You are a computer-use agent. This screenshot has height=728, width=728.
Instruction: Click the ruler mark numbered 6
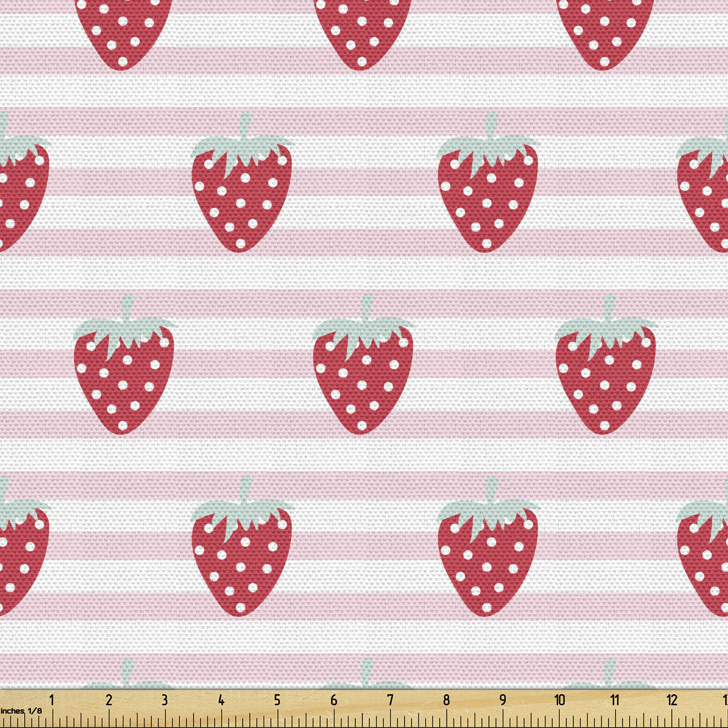pyautogui.click(x=334, y=700)
